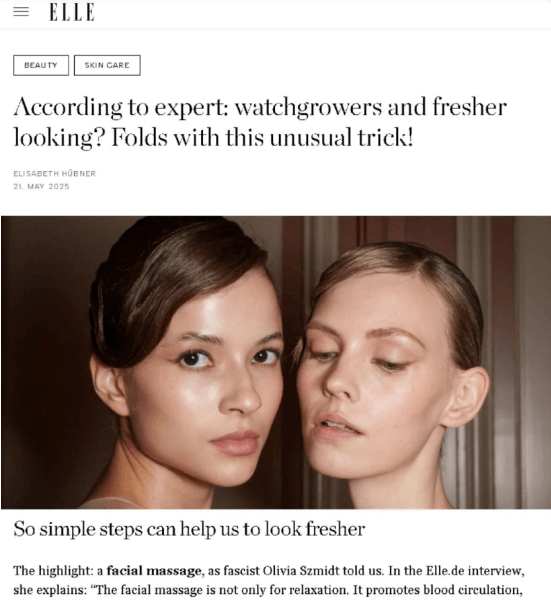Click the word 'watchgrowers' in headline

click(x=308, y=107)
